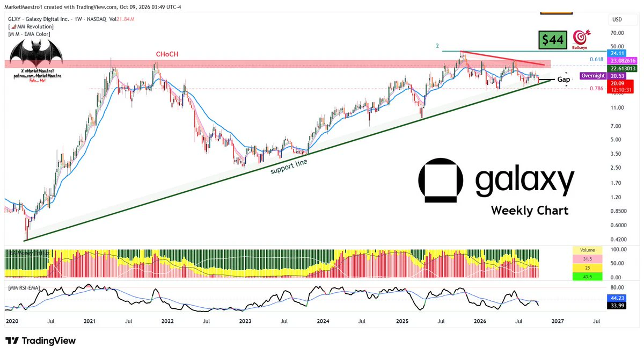The width and height of the screenshot is (644, 354).
Task: Click the purple Overnight price tag
Action: [594, 76]
